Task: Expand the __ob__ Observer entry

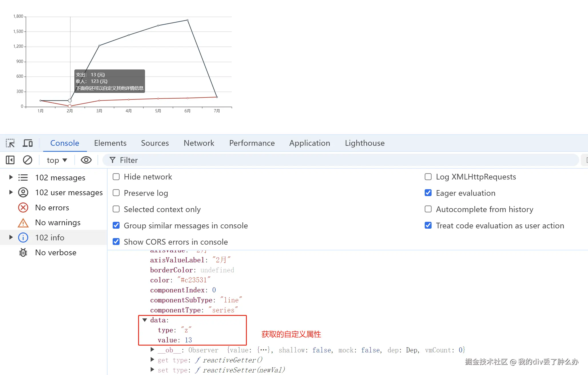Action: point(152,349)
